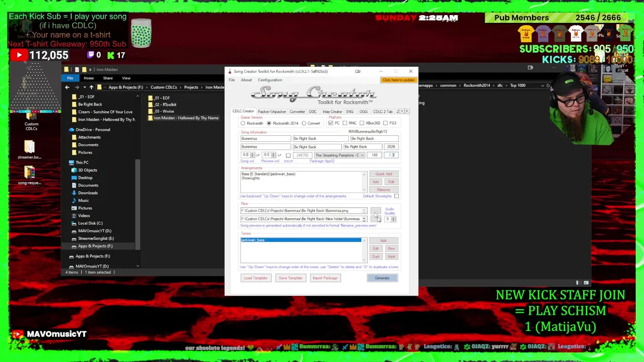Open the _02 - RToolkit folder
644x362 pixels.
pyautogui.click(x=162, y=105)
